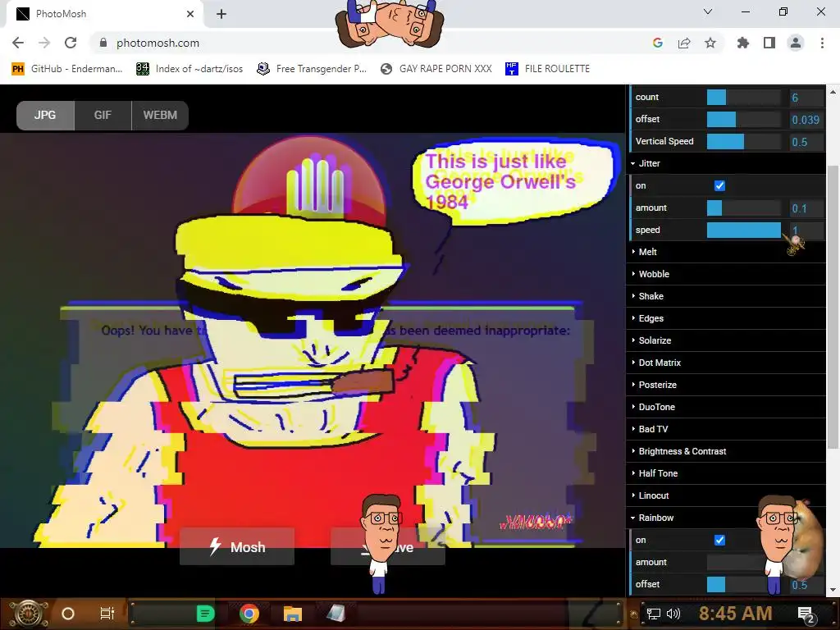The width and height of the screenshot is (840, 630).
Task: Uncheck the Rainbow on checkbox
Action: tap(719, 540)
